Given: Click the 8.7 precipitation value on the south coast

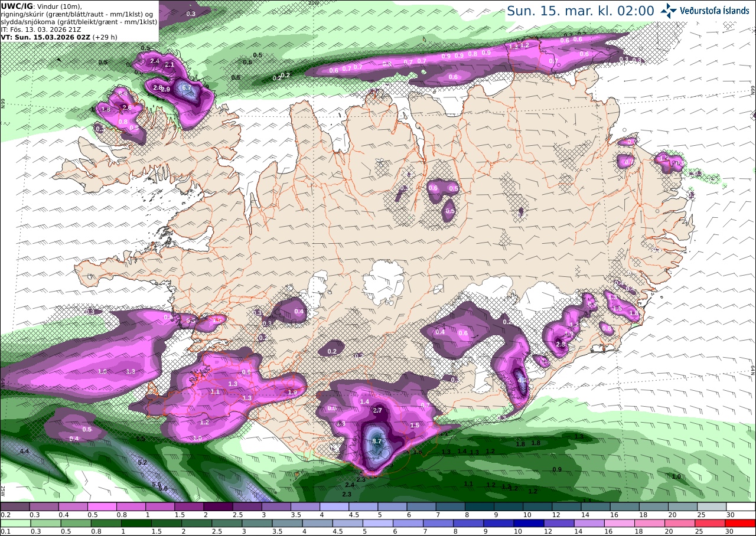Looking at the screenshot, I should click(x=377, y=441).
